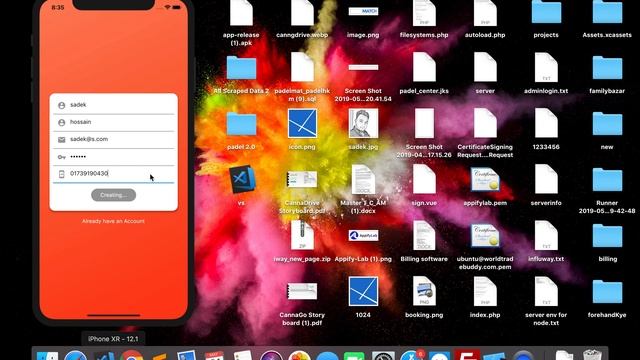Select the familybazar folder
The image size is (640, 360).
607,67
